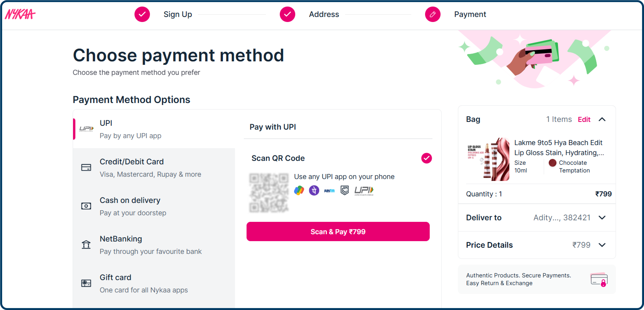The image size is (644, 310).
Task: Click the Edit link in Bag
Action: [584, 120]
